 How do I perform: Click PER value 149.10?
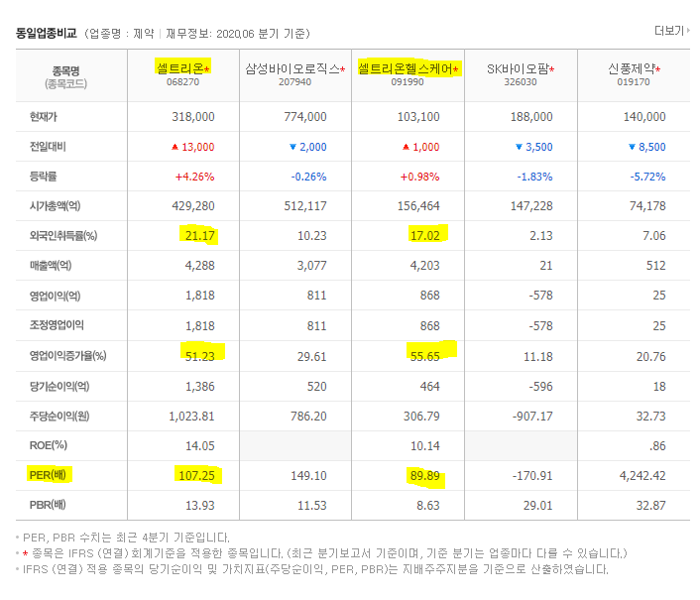[309, 476]
